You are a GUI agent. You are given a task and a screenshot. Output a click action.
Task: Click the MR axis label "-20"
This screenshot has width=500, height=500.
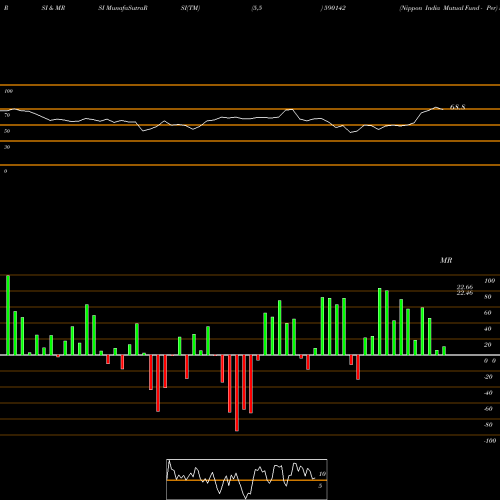[x=488, y=377]
